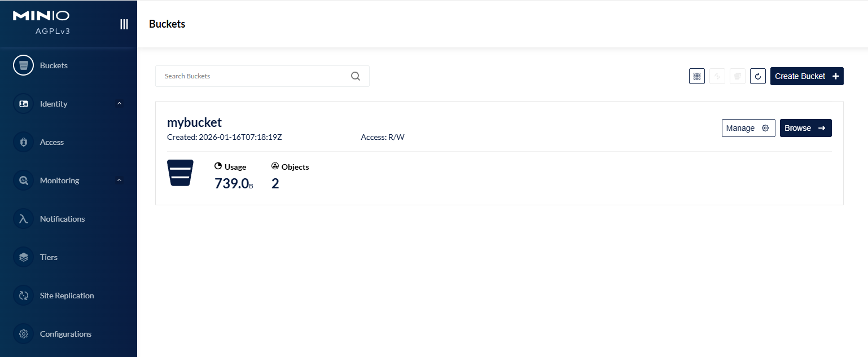This screenshot has height=357, width=868.
Task: Click the objects count value 2
Action: point(275,183)
